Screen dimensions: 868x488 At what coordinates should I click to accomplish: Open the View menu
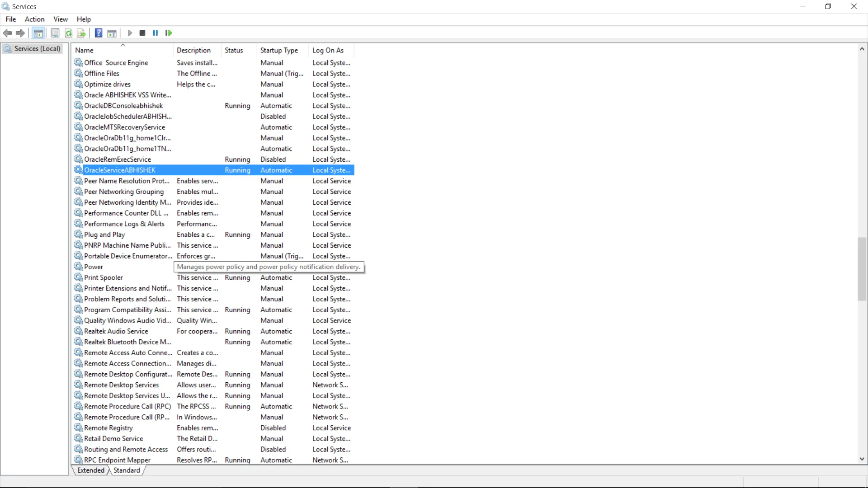61,19
